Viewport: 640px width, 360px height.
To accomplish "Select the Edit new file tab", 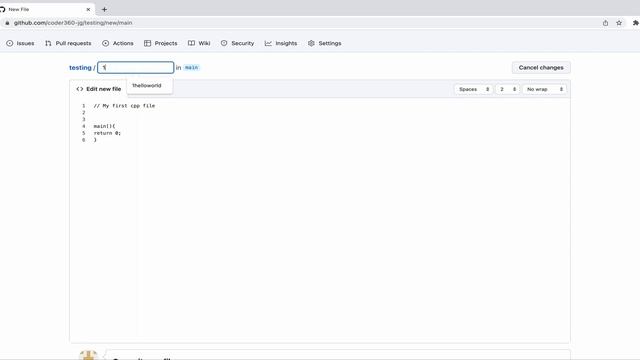I will pos(99,89).
